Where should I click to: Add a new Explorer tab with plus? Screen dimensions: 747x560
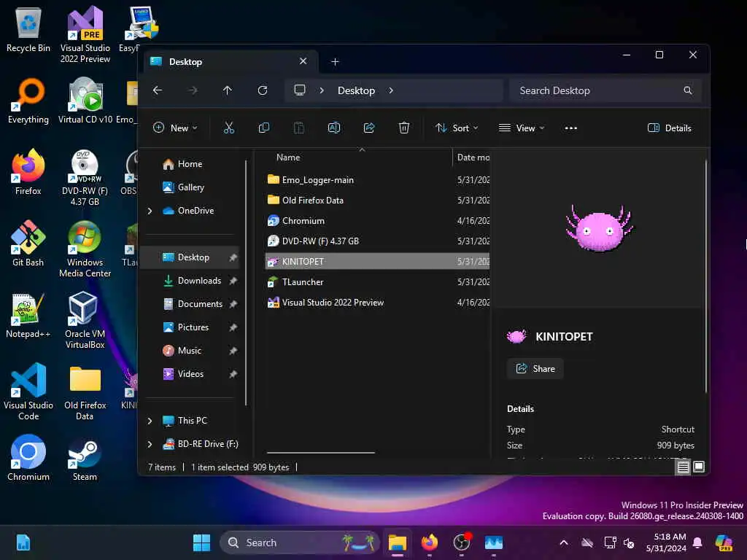click(x=335, y=62)
